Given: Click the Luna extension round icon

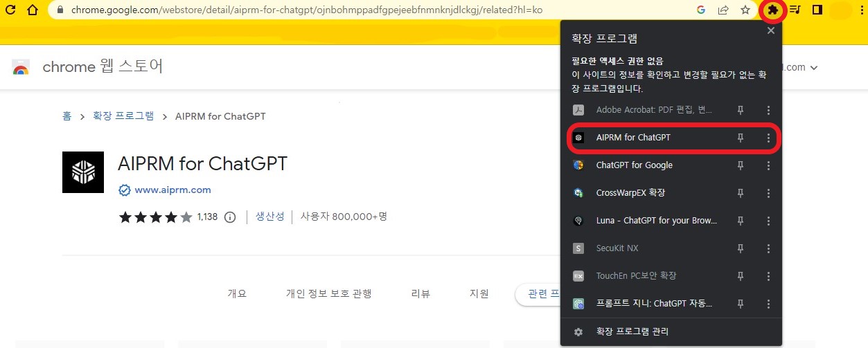Looking at the screenshot, I should tap(578, 221).
